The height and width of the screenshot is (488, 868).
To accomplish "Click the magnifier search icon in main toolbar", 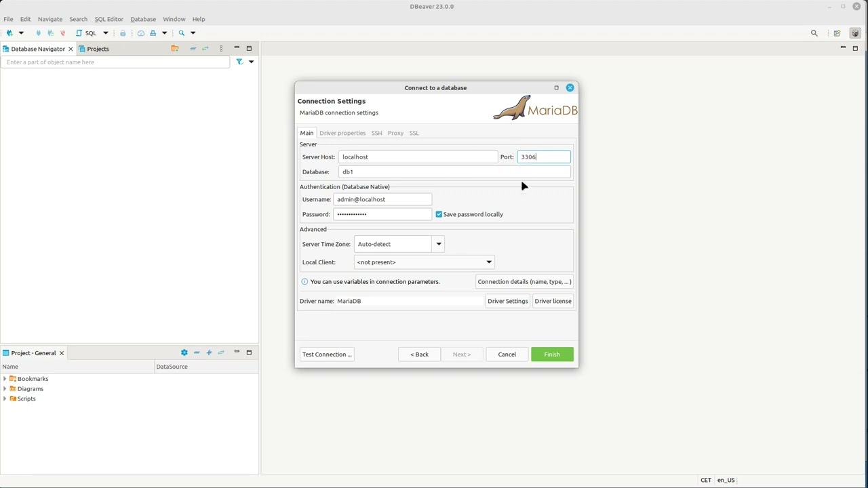I will pyautogui.click(x=182, y=33).
